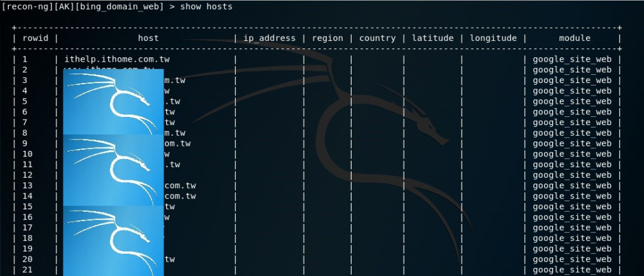Click rowid cell '12'
The width and height of the screenshot is (644, 276).
click(28, 175)
